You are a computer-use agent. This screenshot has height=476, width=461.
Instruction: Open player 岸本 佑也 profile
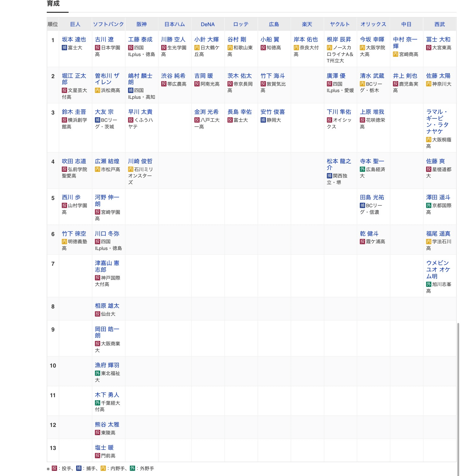coord(306,39)
